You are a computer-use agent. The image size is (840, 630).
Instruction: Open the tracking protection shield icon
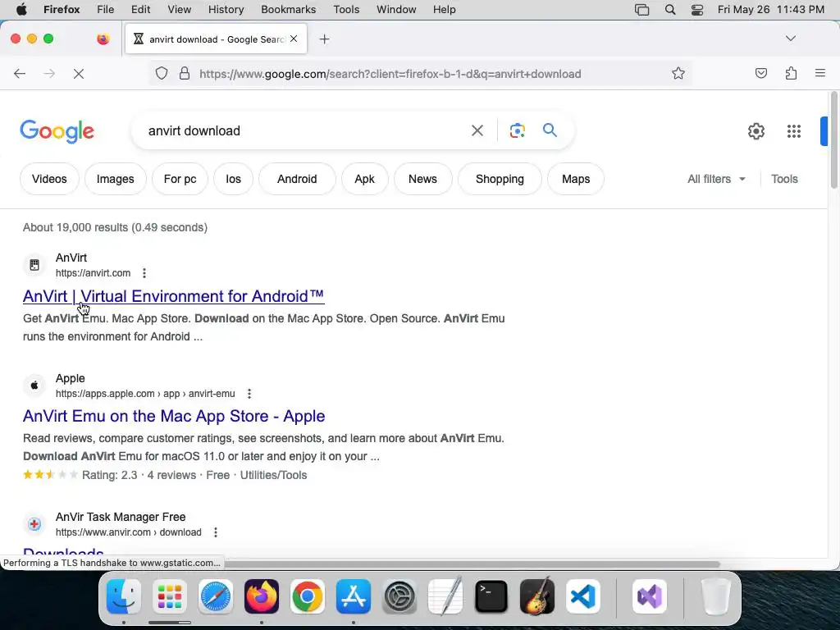162,73
